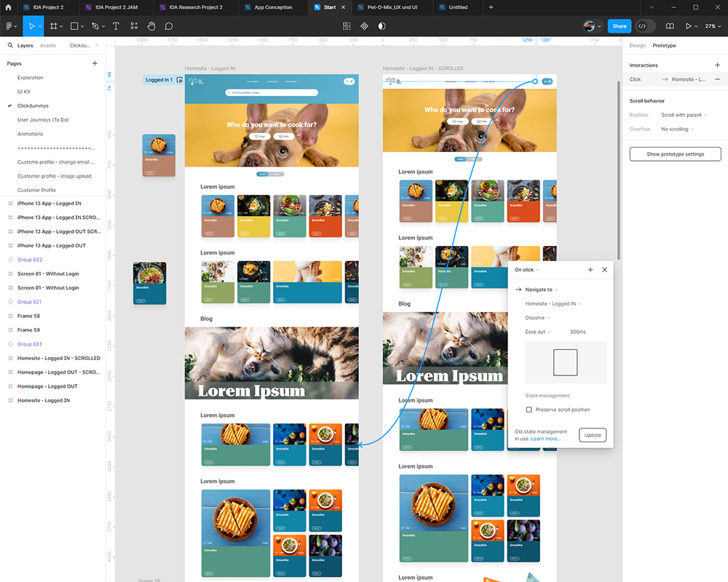Viewport: 728px width, 582px height.
Task: Select the Frame tool
Action: (54, 26)
